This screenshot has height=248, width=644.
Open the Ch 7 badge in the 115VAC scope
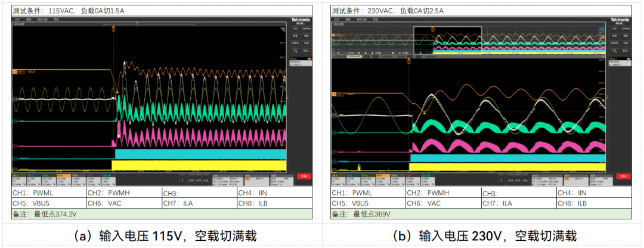point(94,179)
